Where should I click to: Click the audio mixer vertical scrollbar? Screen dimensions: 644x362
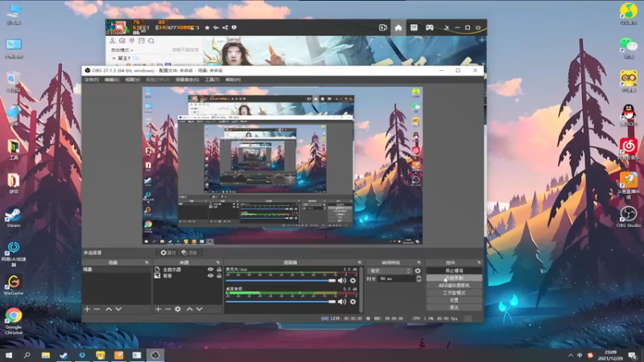361,289
